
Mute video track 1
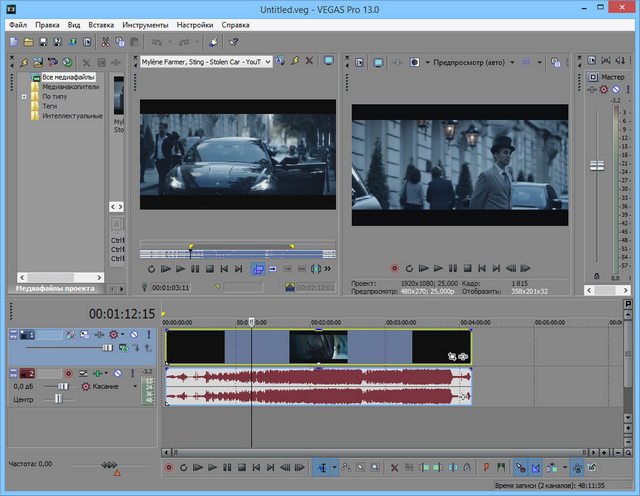tap(134, 334)
